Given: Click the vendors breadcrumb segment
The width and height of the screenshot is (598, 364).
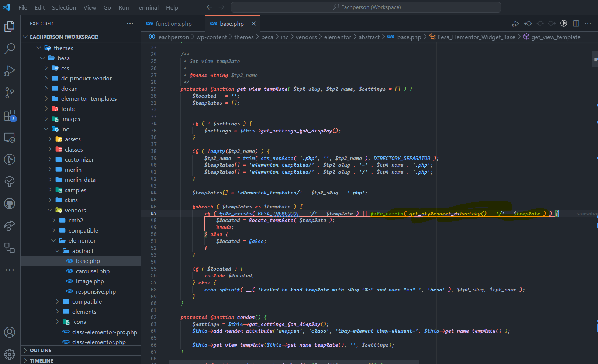Looking at the screenshot, I should pos(306,37).
